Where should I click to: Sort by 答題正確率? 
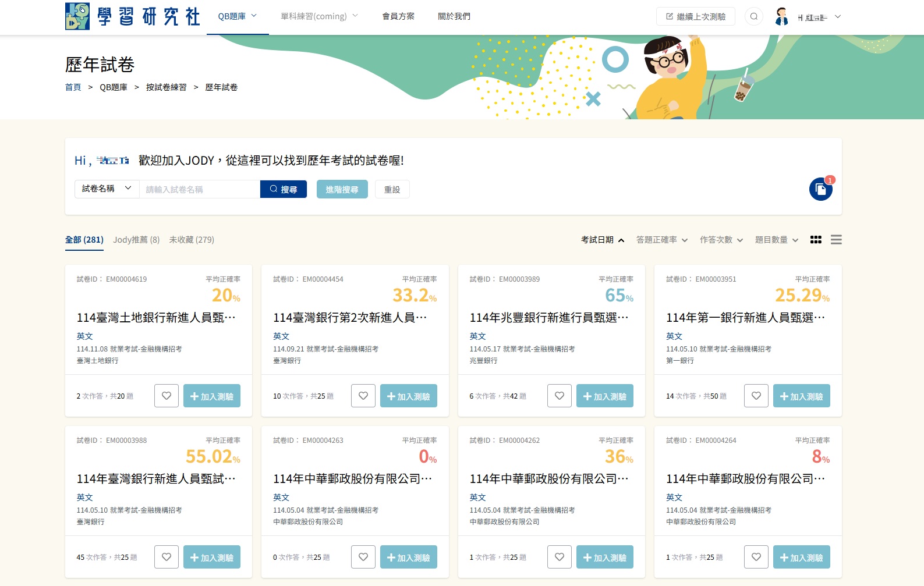(661, 240)
